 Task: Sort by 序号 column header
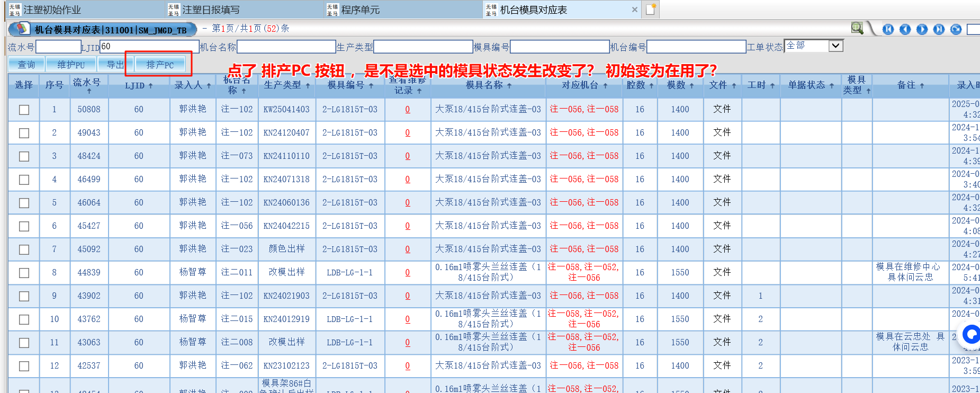click(54, 85)
